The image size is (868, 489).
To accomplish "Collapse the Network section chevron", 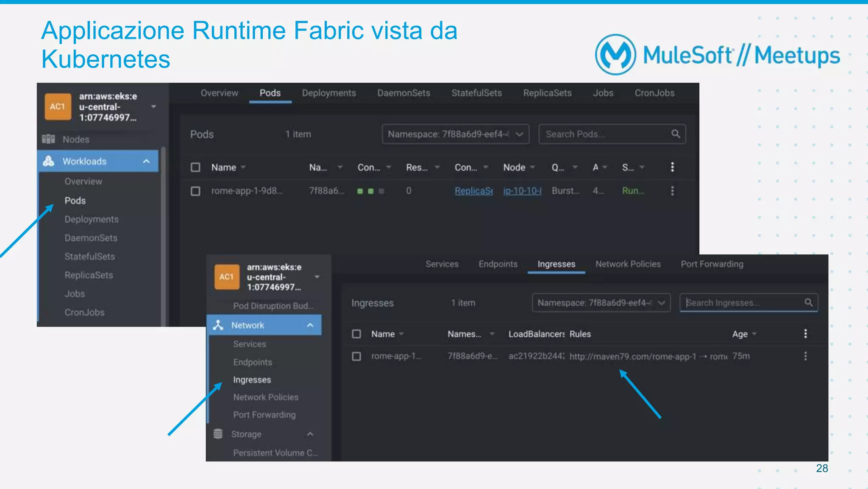I will tap(310, 325).
